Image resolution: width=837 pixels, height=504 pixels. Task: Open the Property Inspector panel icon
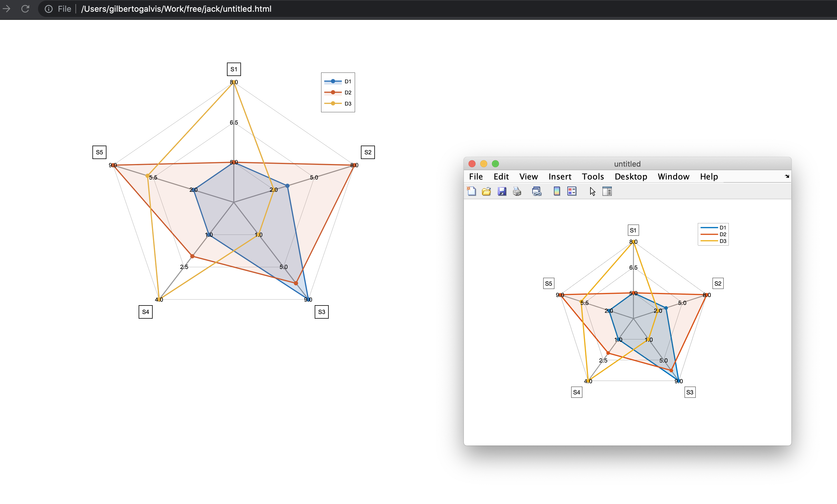point(607,191)
